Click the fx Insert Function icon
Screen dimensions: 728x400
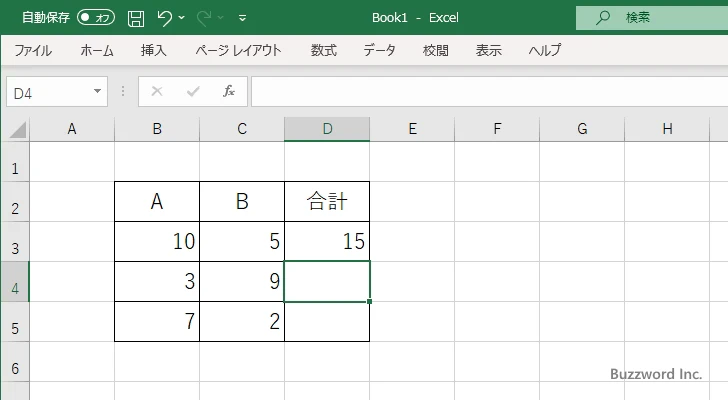point(229,91)
